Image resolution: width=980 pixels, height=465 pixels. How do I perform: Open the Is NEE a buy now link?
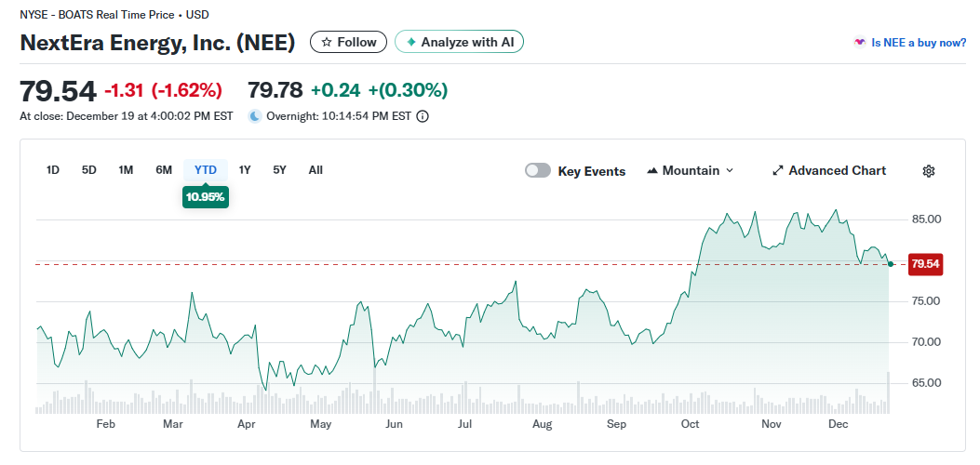tap(918, 43)
